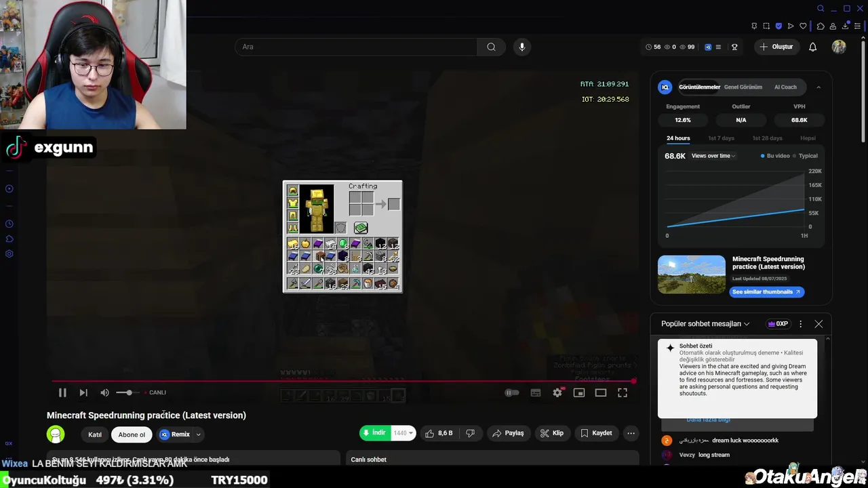Click the blue shield ad-blocker icon

tap(778, 26)
